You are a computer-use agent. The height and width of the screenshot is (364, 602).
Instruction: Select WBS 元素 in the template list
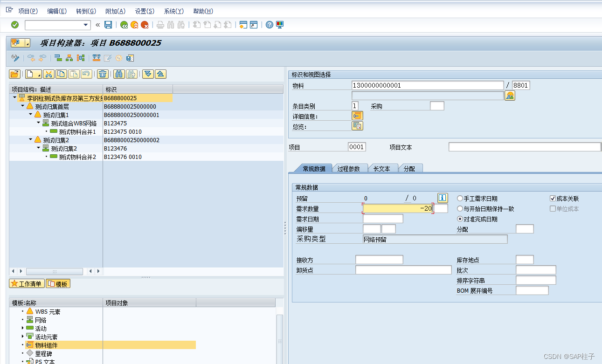tap(48, 311)
